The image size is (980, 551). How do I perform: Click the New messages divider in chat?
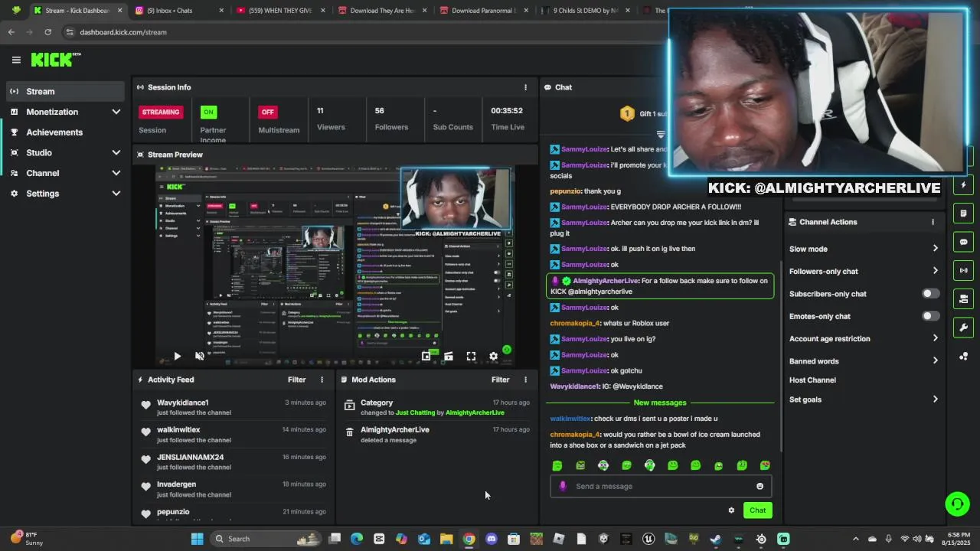point(660,403)
